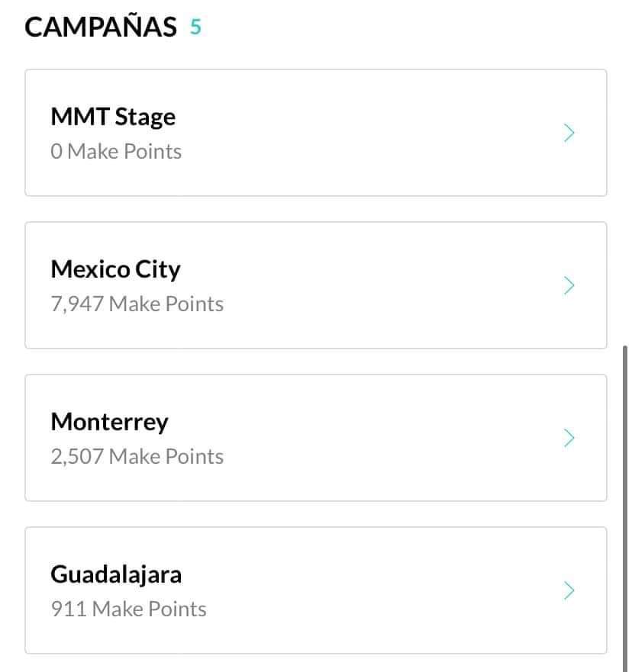Click the campaign count number 5
The width and height of the screenshot is (632, 672).
[x=195, y=27]
